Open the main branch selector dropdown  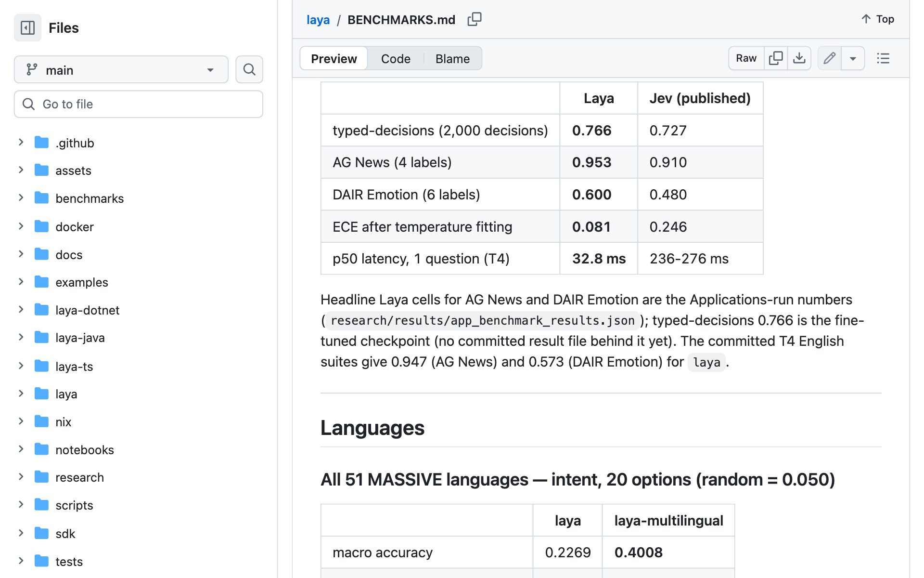tap(121, 70)
